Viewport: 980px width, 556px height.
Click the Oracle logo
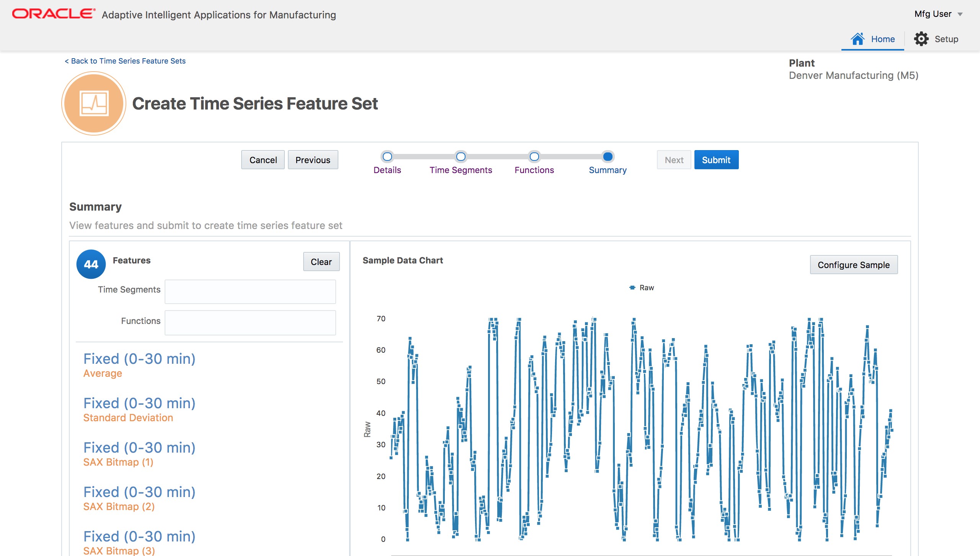pos(51,14)
